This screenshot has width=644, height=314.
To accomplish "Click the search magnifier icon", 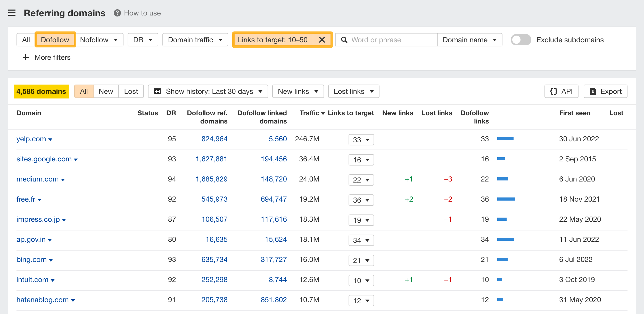I will click(344, 40).
